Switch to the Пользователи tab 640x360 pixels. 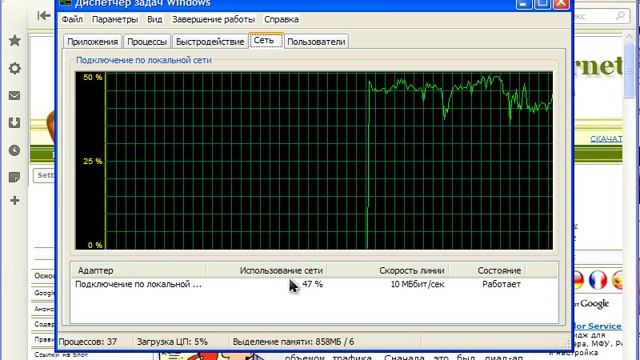point(316,42)
